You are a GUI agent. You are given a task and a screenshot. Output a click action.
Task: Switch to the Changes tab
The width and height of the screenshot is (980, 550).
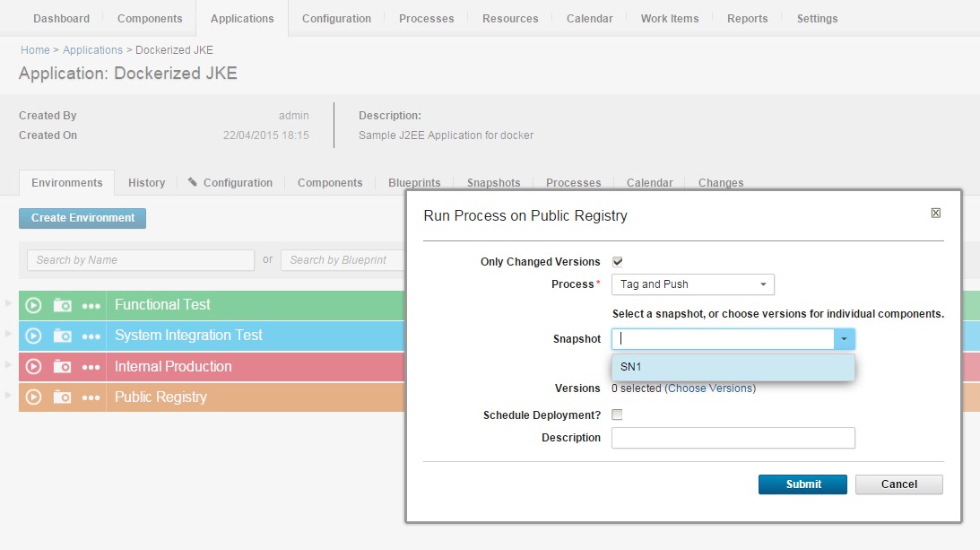pyautogui.click(x=721, y=183)
